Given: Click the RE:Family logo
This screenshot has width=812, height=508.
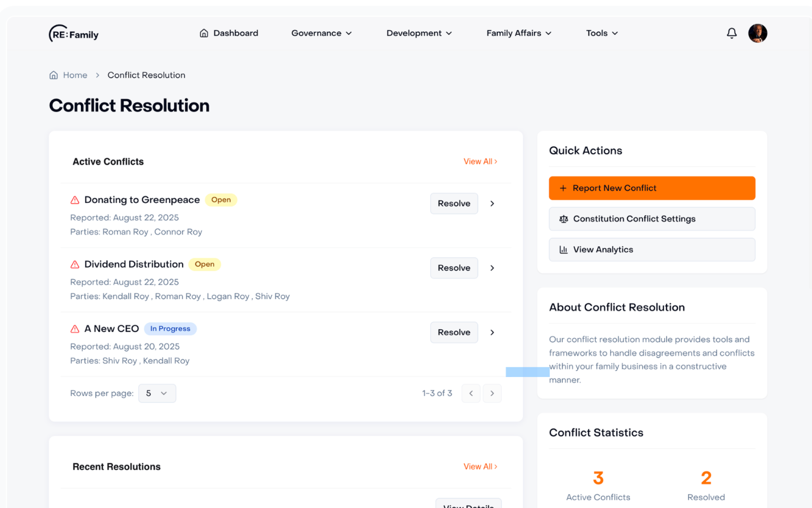Looking at the screenshot, I should point(74,34).
